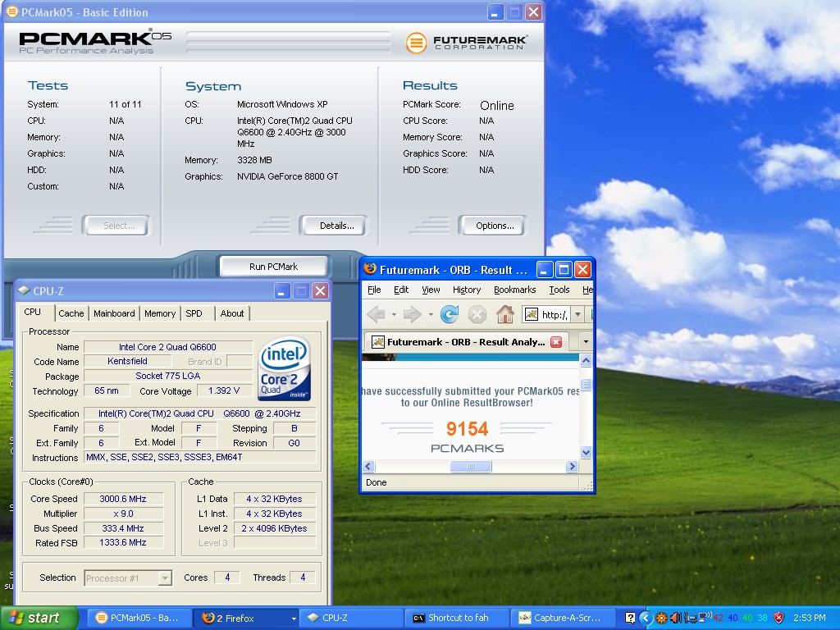Reload the Futuremark ORB page
Screen dimensions: 840x630
449,314
